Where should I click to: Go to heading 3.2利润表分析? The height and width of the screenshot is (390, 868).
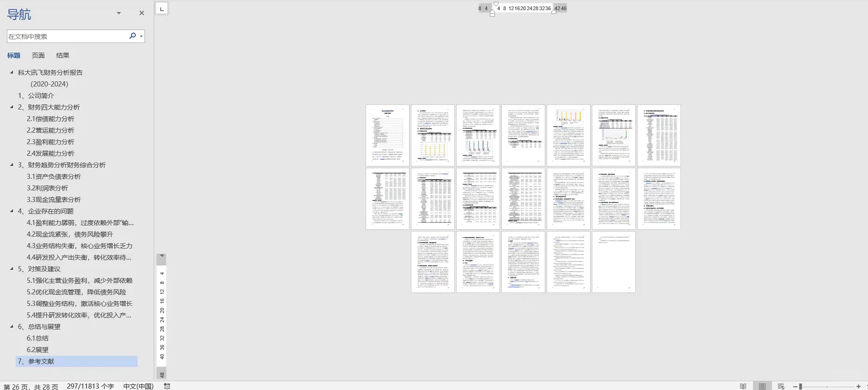[47, 188]
